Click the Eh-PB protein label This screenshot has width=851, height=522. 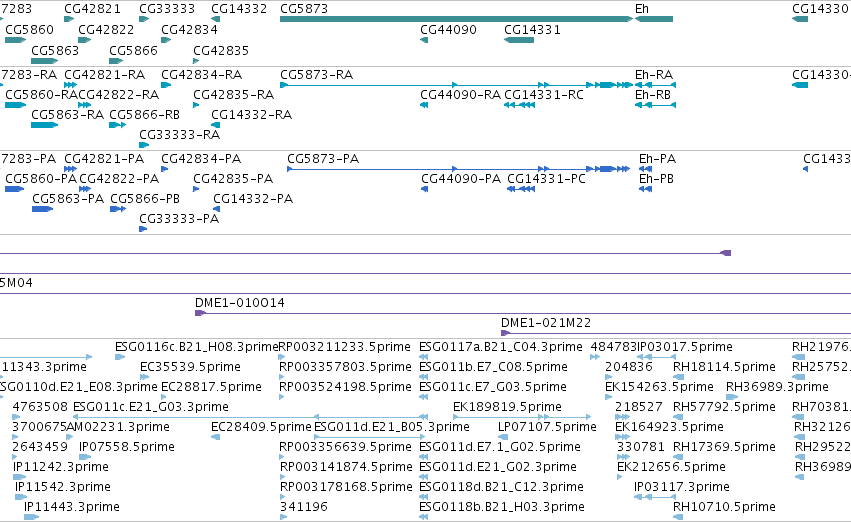[656, 179]
